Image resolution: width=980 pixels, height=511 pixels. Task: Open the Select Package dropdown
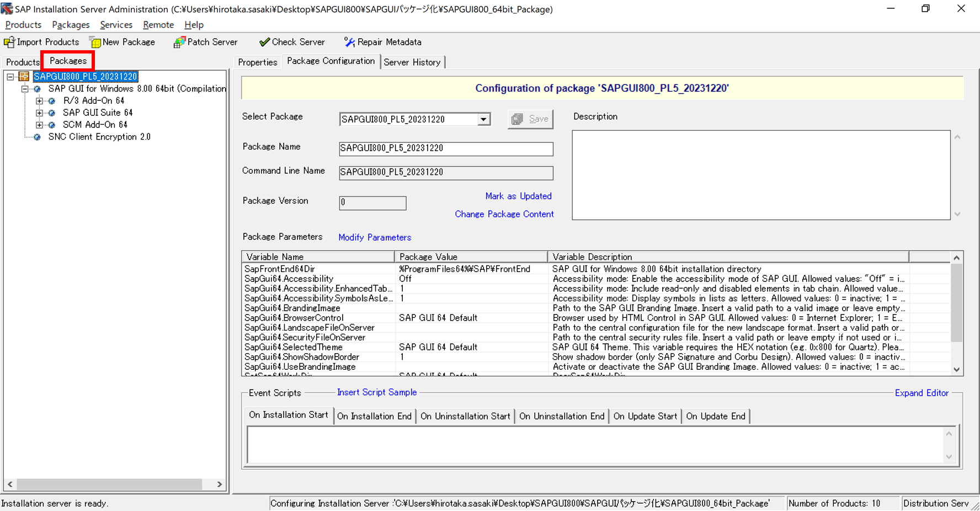(x=483, y=119)
